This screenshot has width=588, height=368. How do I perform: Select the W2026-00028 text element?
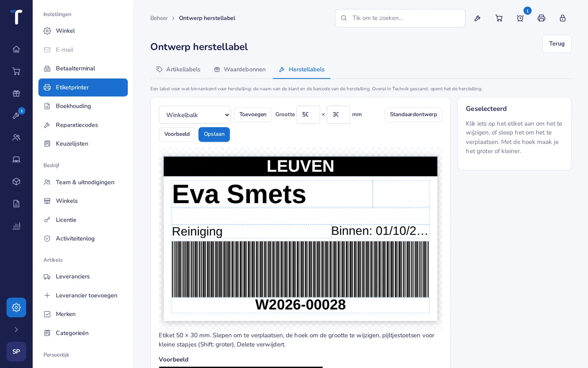tap(300, 305)
